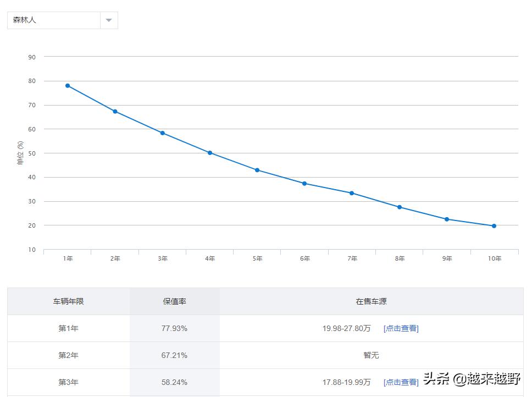Click the 77.93% value cell
Image resolution: width=532 pixels, height=397 pixels.
pyautogui.click(x=174, y=328)
